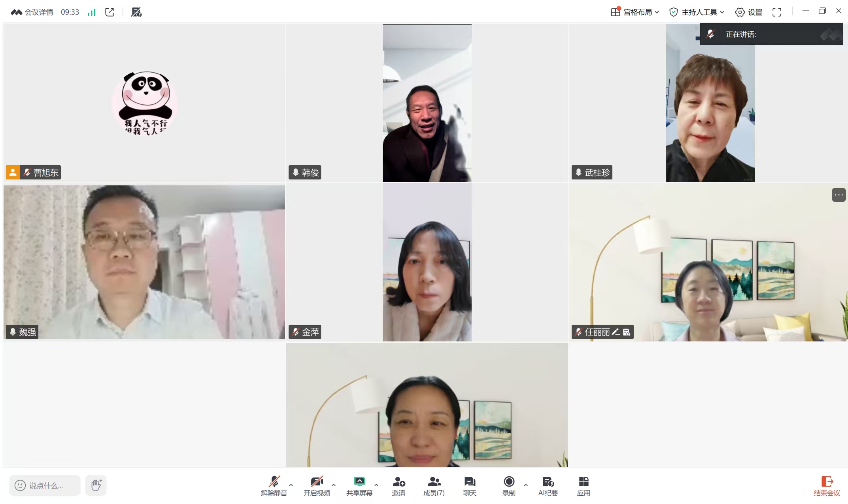Expand audio options arrow beside 解除静音
The height and width of the screenshot is (504, 848).
pos(291,485)
